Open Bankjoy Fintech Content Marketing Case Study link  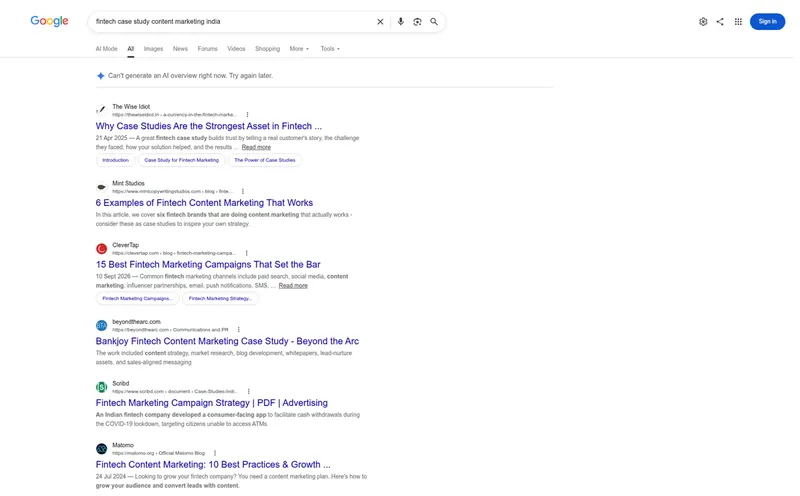point(227,341)
